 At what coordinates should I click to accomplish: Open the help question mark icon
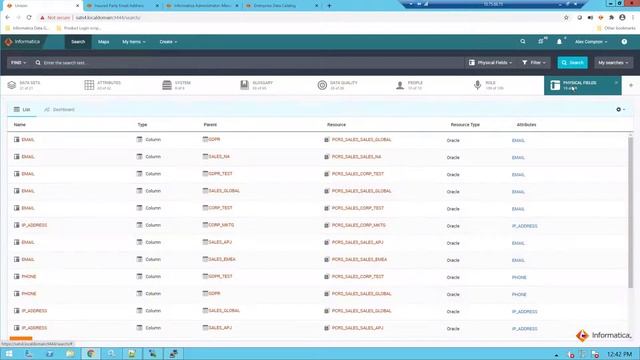[x=624, y=42]
